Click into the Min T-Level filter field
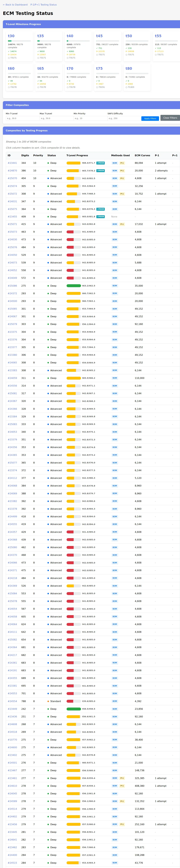Viewport: 180px width, 868px height. pos(23,119)
